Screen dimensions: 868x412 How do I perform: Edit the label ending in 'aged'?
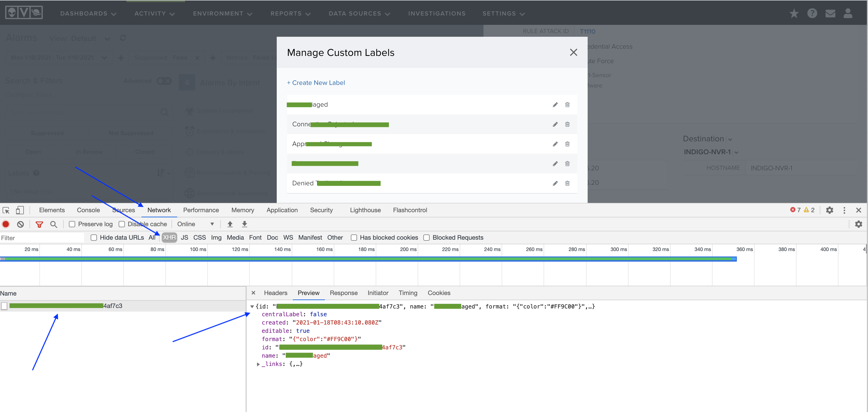555,105
